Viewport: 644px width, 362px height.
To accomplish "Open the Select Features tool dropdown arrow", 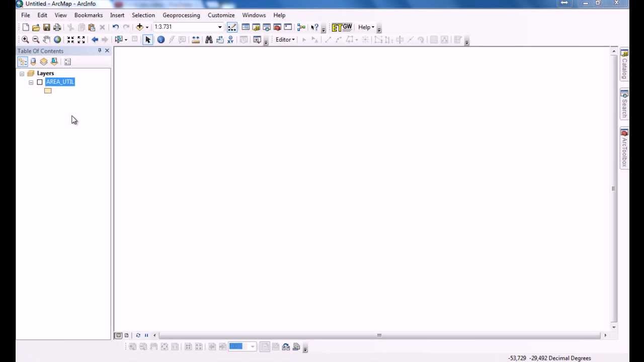I will point(126,40).
